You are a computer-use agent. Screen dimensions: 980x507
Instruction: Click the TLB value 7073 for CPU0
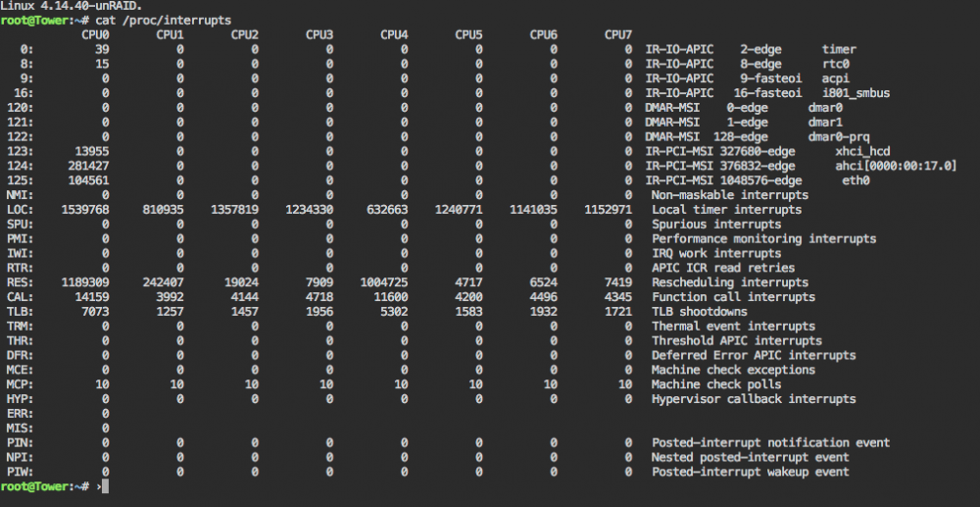96,311
